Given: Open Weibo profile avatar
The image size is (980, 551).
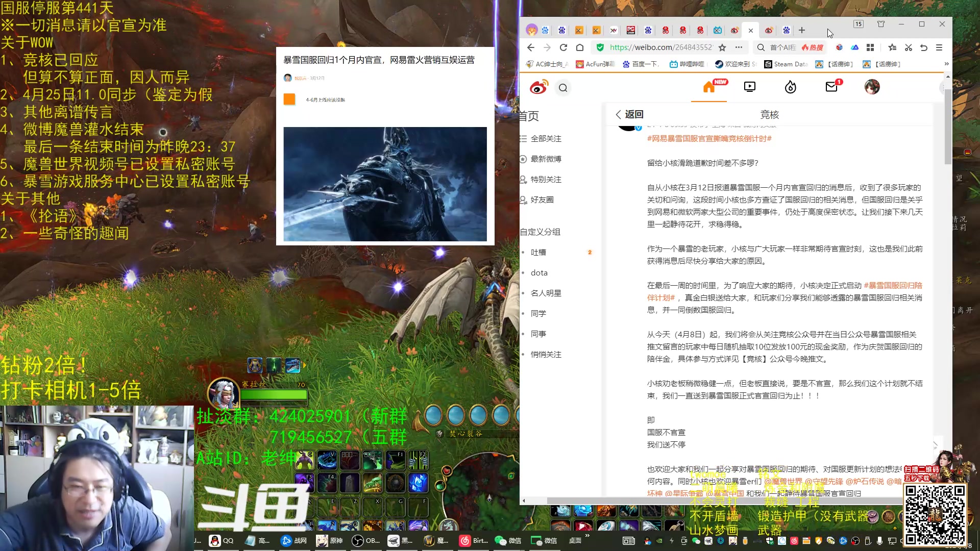Looking at the screenshot, I should click(x=872, y=87).
